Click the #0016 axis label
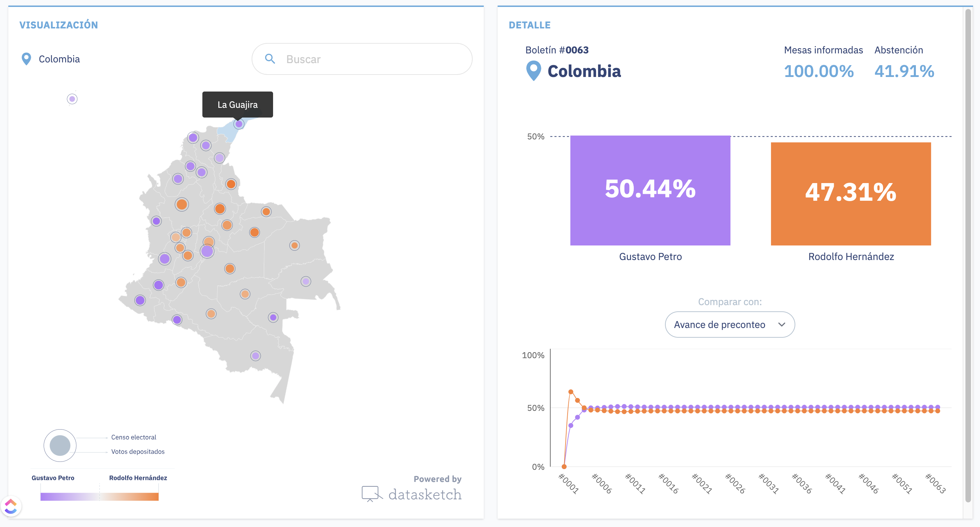Screen dimensions: 980x527 pyautogui.click(x=668, y=484)
